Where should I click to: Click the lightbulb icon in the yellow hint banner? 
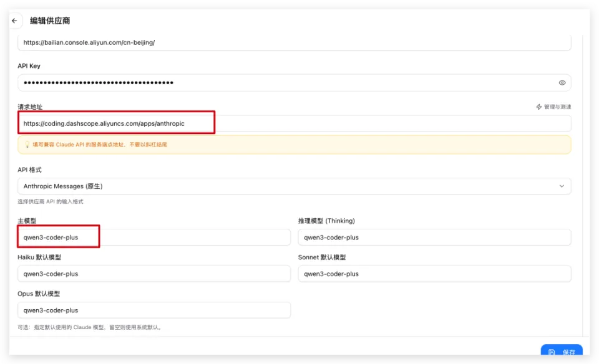(27, 145)
